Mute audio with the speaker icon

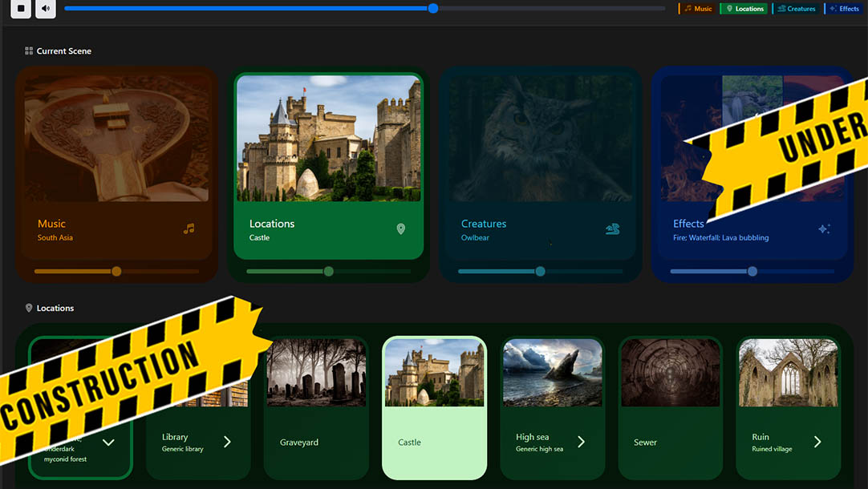click(46, 9)
